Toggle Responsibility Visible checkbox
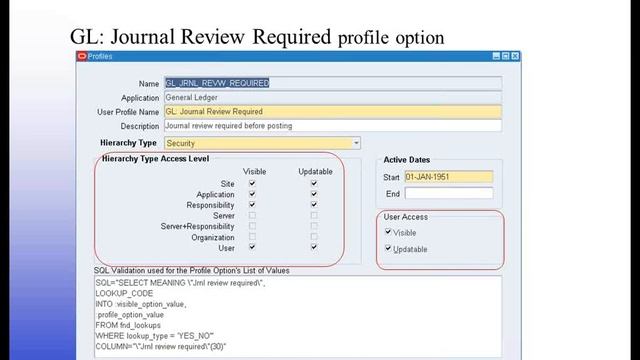 click(x=252, y=204)
